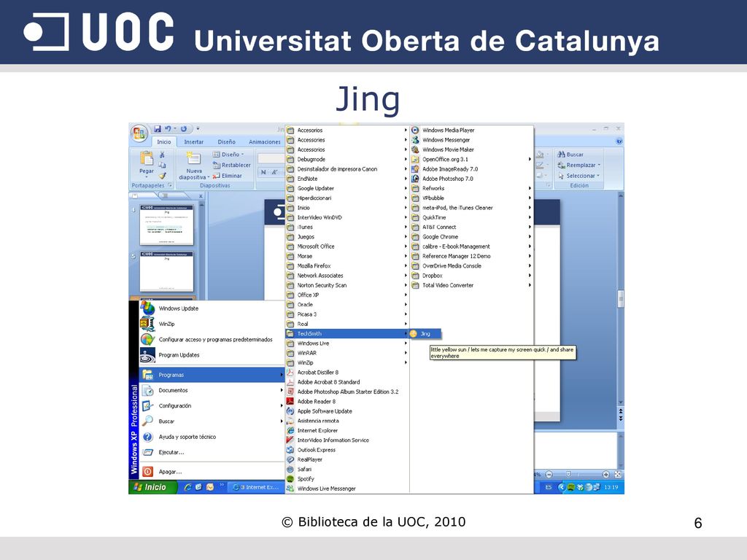Viewport: 747px width, 560px height.
Task: Open the Reemplazar dropdown
Action: point(578,166)
